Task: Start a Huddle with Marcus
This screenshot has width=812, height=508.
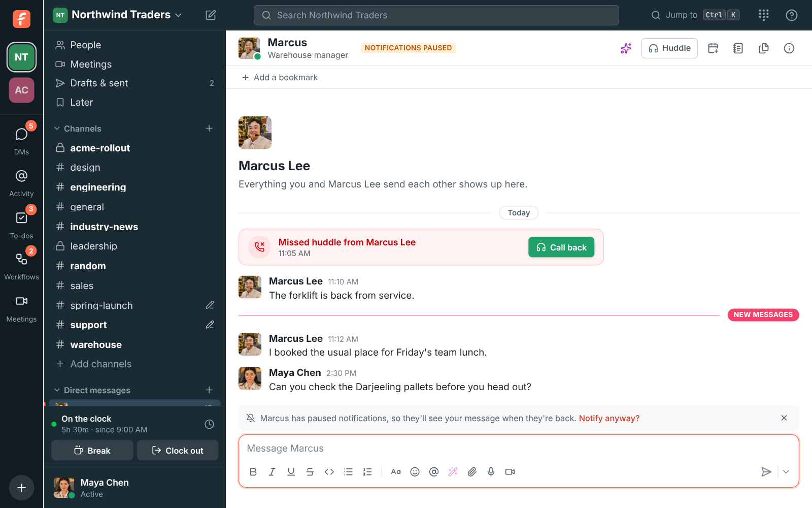Action: tap(669, 48)
